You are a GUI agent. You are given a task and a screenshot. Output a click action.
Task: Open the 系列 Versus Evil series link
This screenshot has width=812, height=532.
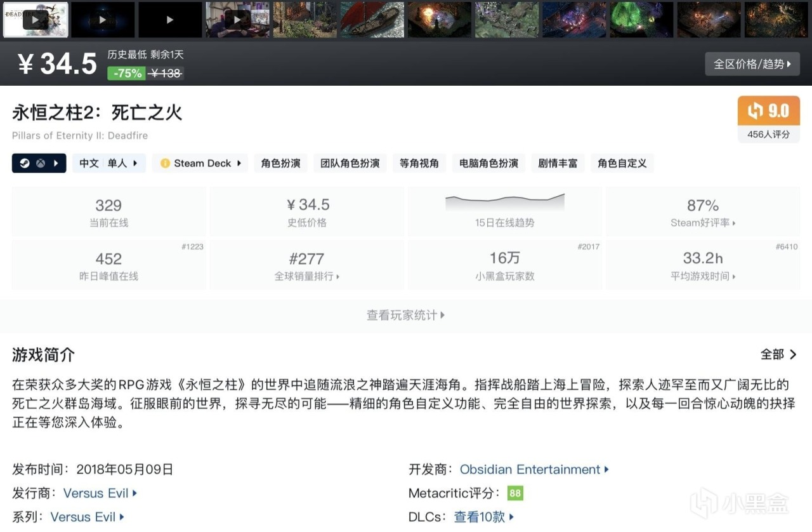coord(88,517)
